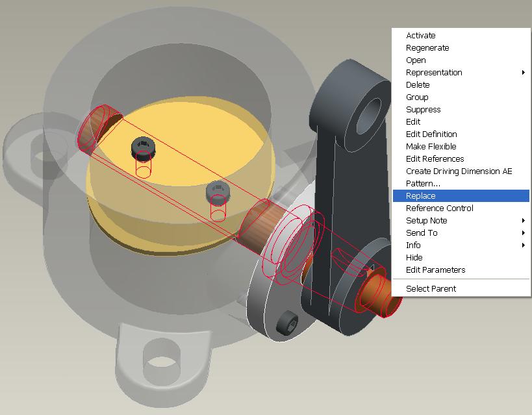
Task: Open the Info submenu
Action: point(461,245)
